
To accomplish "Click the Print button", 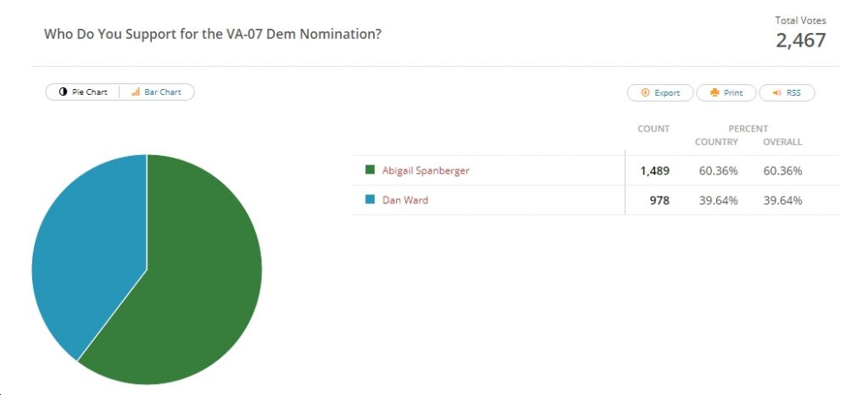I will (726, 93).
